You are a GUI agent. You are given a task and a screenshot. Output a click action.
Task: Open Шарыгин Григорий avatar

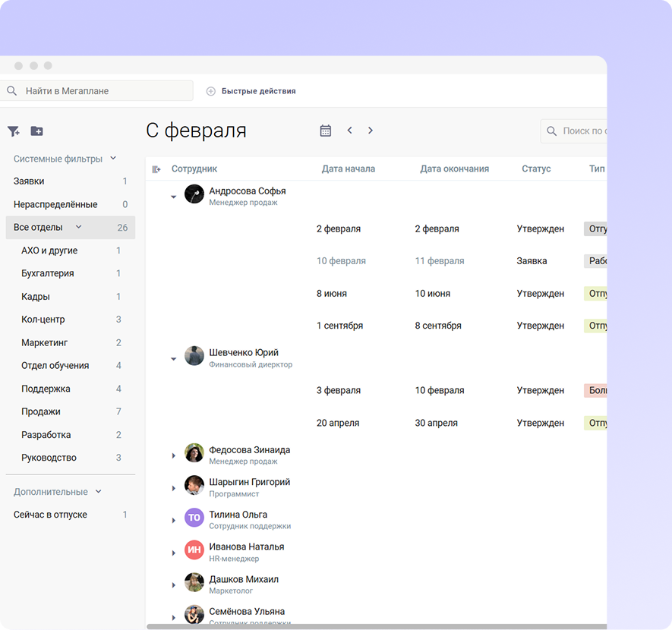[194, 485]
